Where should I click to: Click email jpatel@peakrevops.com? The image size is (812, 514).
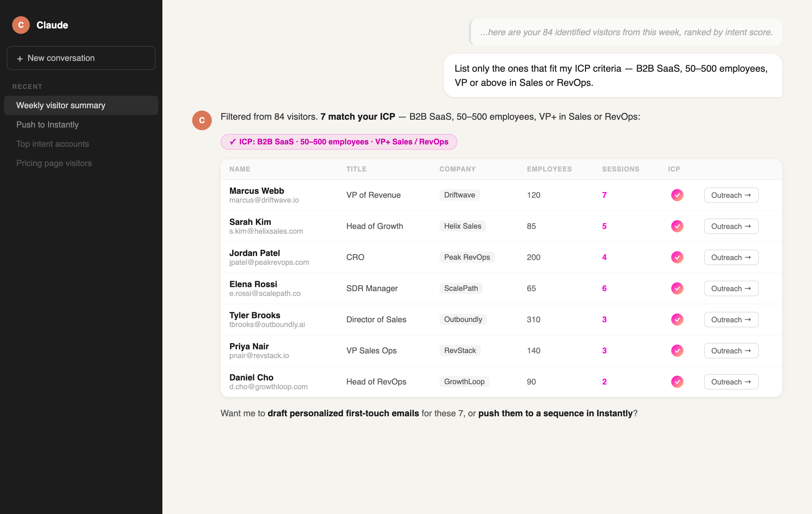(269, 262)
